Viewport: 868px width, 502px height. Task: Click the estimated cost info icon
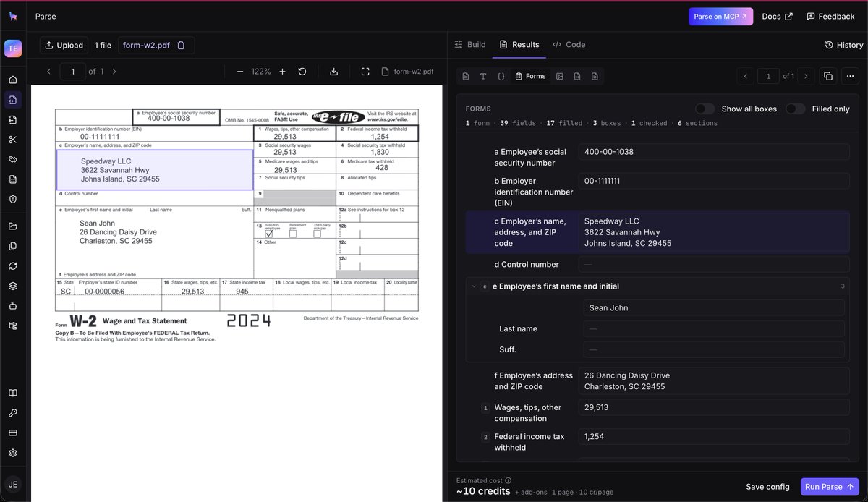coord(508,480)
